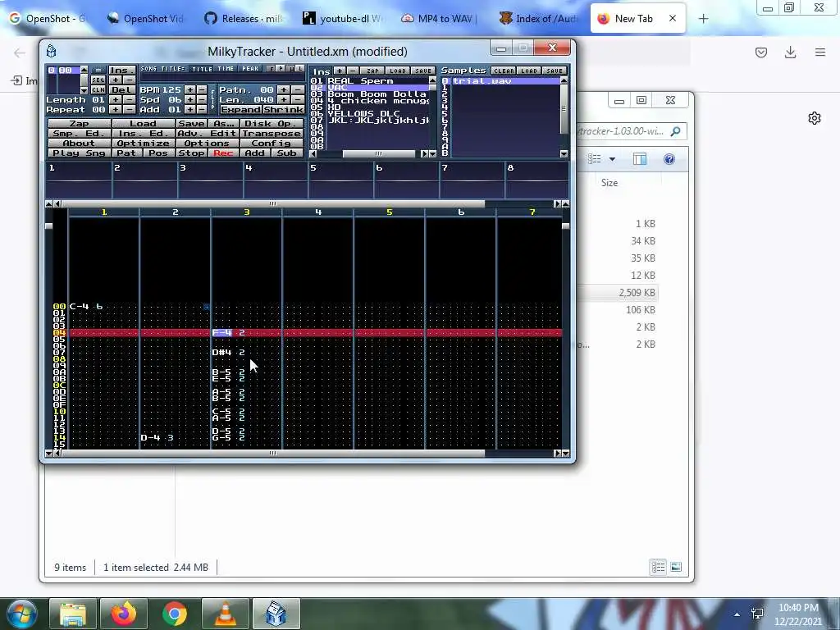Select instrument 06 YELLOWS DLC
Image resolution: width=840 pixels, height=630 pixels.
coord(370,113)
